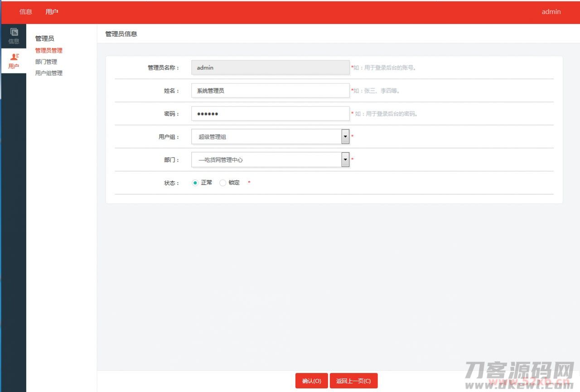Click the 返回上一页(C) button
The image size is (580, 392).
[x=353, y=381]
